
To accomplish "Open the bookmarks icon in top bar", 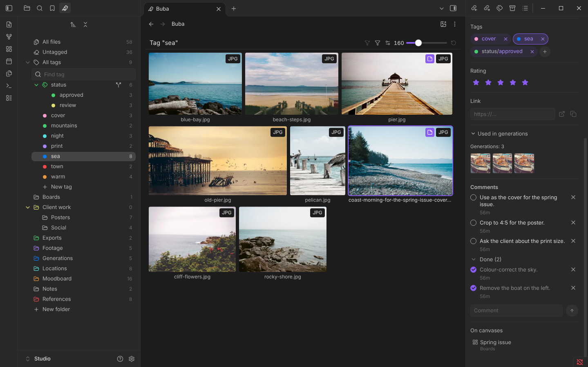I will point(52,8).
